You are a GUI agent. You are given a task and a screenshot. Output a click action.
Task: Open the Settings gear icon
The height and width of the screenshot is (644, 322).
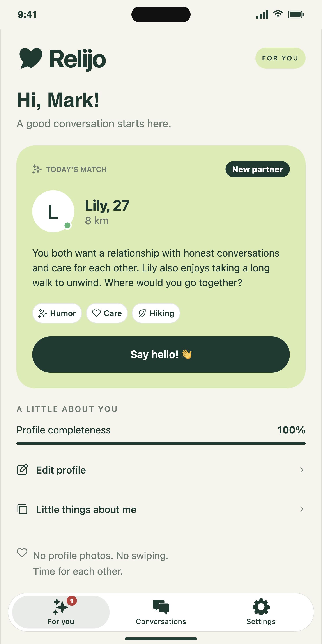tap(261, 607)
